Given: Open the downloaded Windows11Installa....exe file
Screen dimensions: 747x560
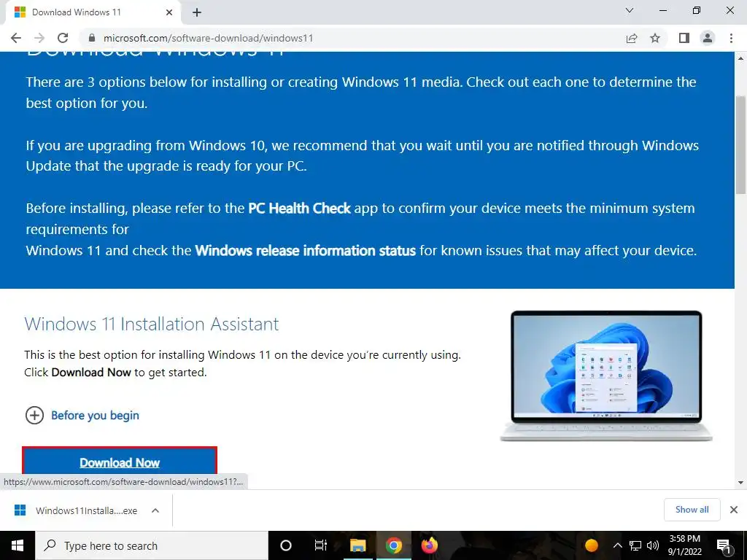Looking at the screenshot, I should point(76,510).
